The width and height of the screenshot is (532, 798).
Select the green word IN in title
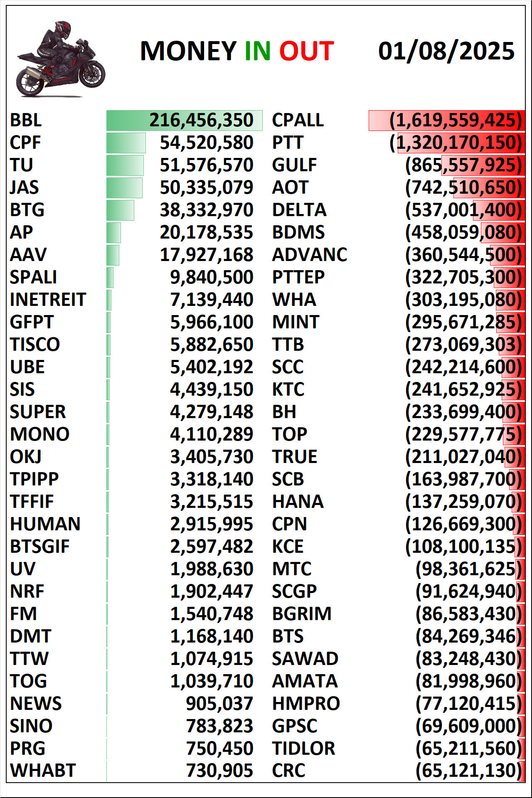[258, 51]
